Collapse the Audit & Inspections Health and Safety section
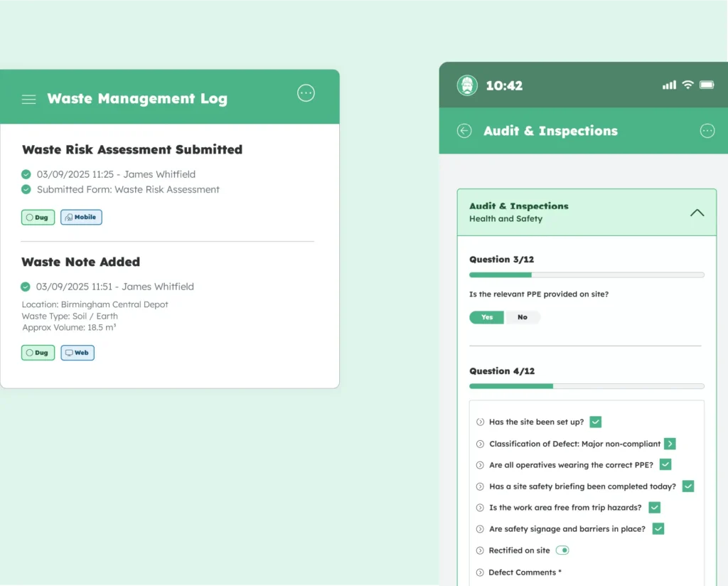728x586 pixels. pyautogui.click(x=697, y=213)
